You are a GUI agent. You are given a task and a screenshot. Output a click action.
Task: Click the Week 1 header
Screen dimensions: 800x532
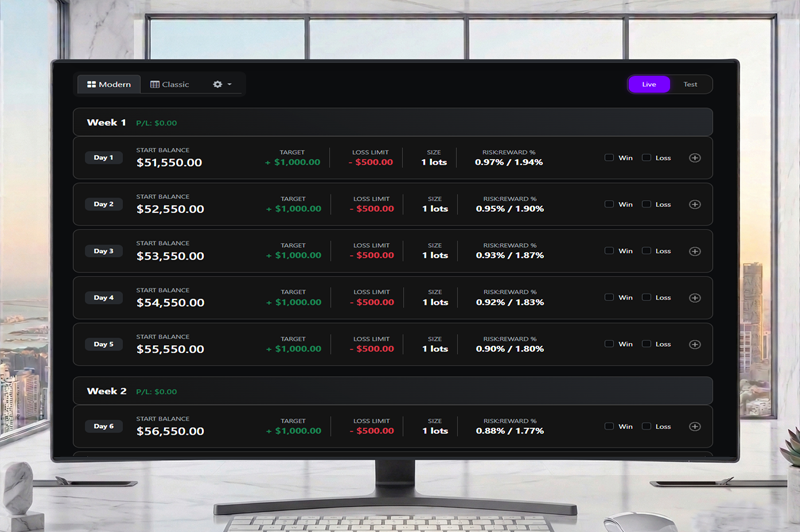pyautogui.click(x=392, y=122)
